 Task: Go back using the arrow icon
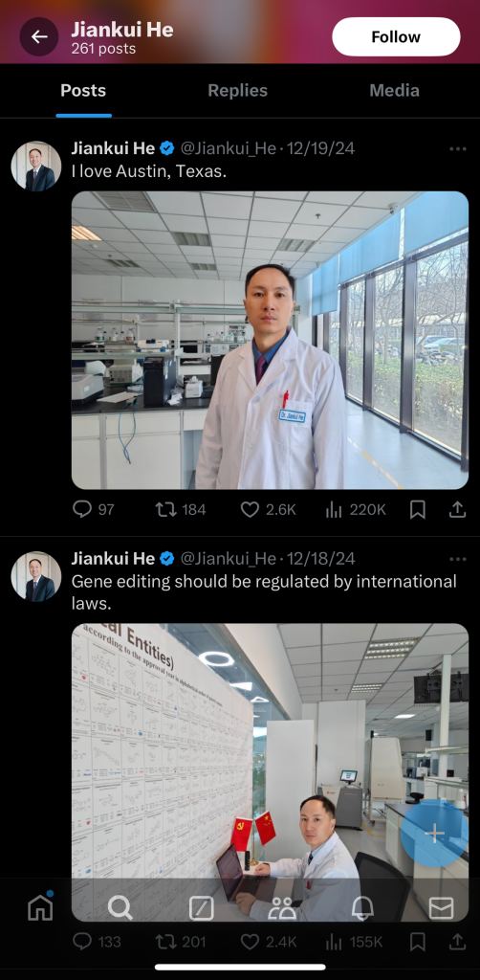tap(38, 37)
